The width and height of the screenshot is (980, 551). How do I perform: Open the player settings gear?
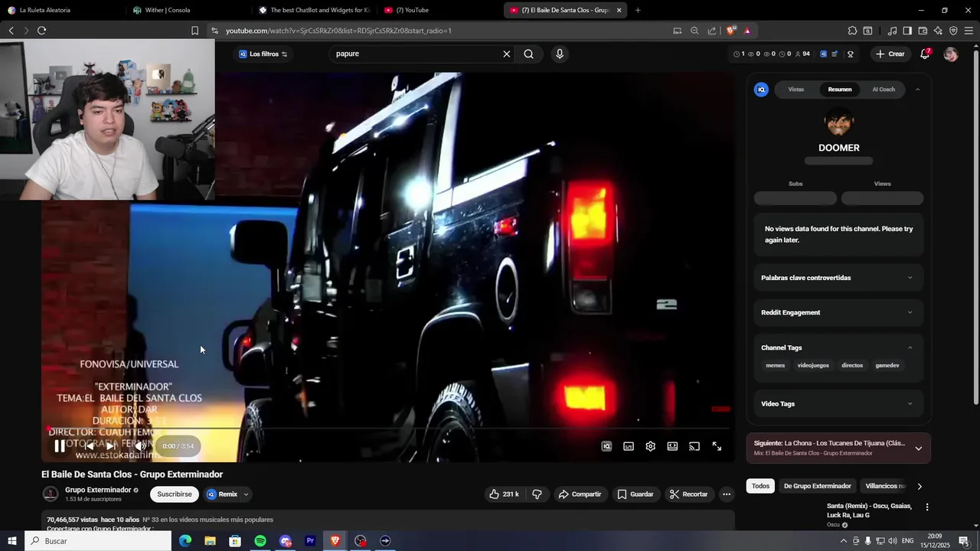(650, 446)
